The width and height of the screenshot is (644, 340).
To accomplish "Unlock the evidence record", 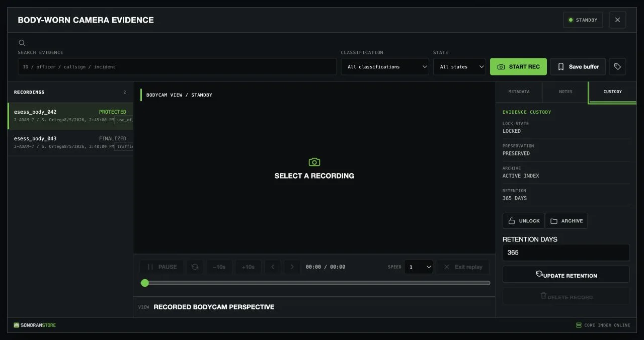I will click(523, 221).
